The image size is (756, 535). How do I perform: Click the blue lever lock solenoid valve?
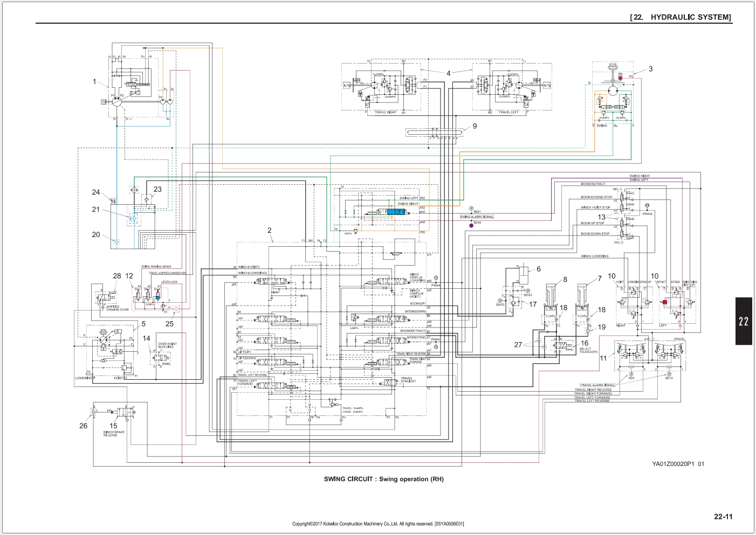click(x=157, y=297)
